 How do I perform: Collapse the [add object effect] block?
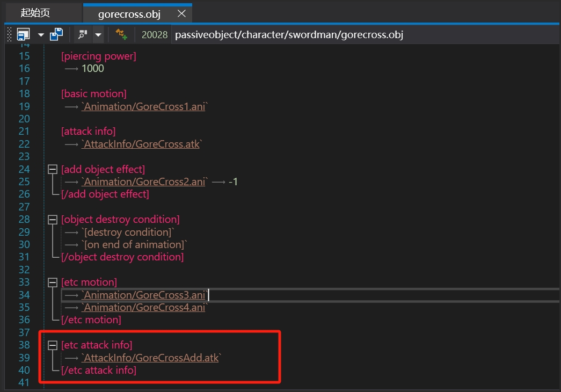[x=53, y=170]
